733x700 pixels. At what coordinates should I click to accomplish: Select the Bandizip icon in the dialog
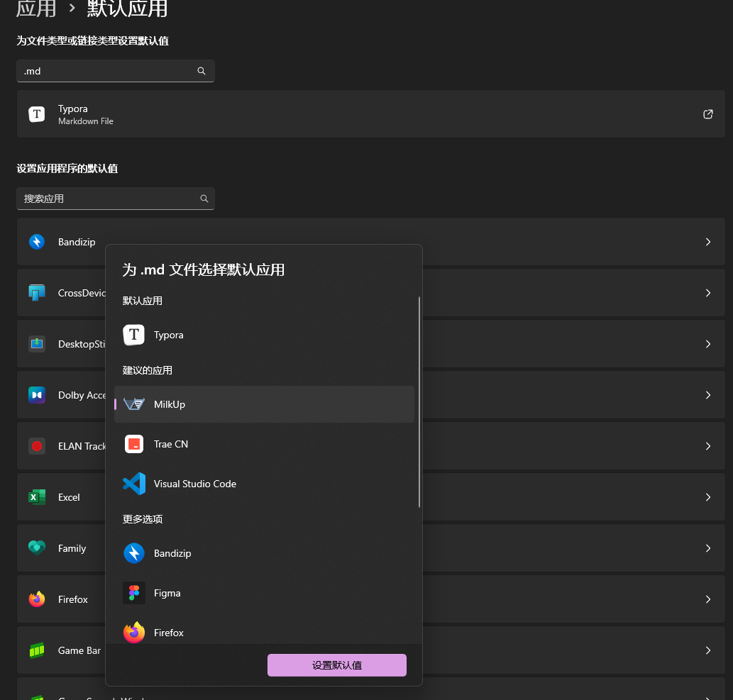[x=134, y=553]
